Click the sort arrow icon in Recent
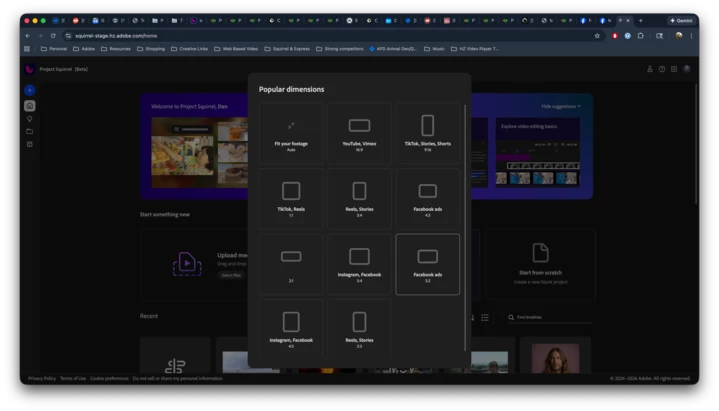Image resolution: width=719 pixels, height=411 pixels. [473, 317]
